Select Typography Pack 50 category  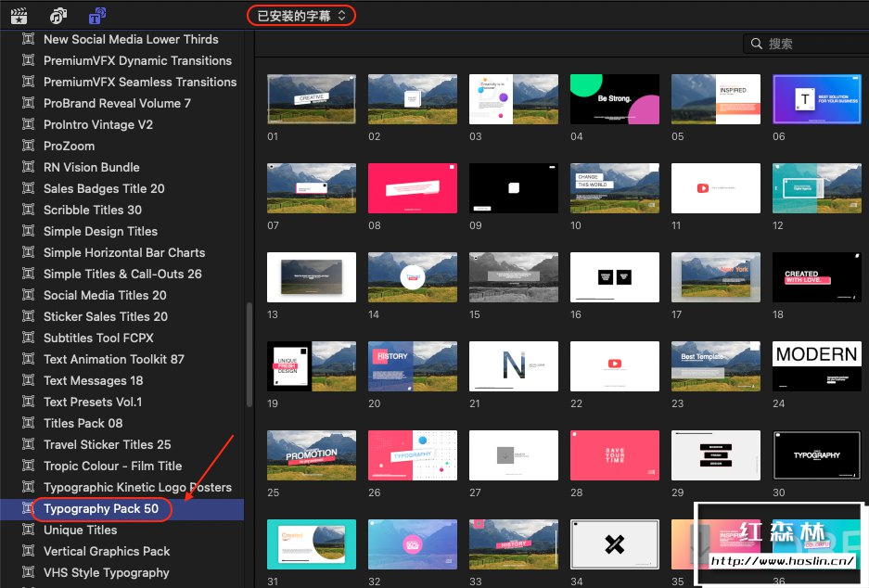pos(101,509)
